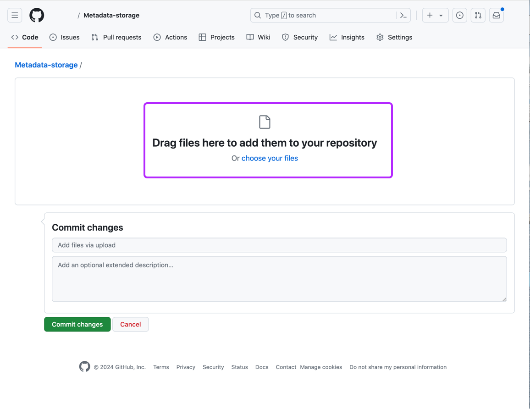The image size is (530, 420).
Task: Click the GitHub logo in footer
Action: [84, 366]
